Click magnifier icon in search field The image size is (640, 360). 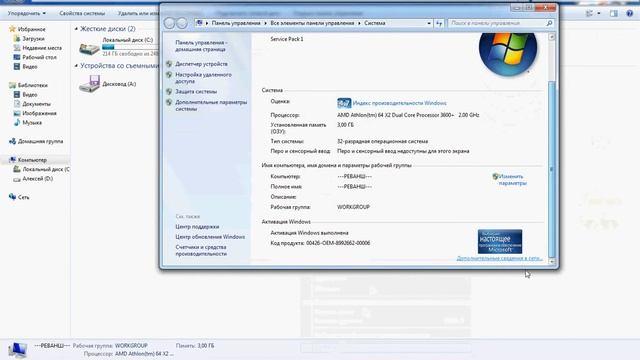coord(549,23)
